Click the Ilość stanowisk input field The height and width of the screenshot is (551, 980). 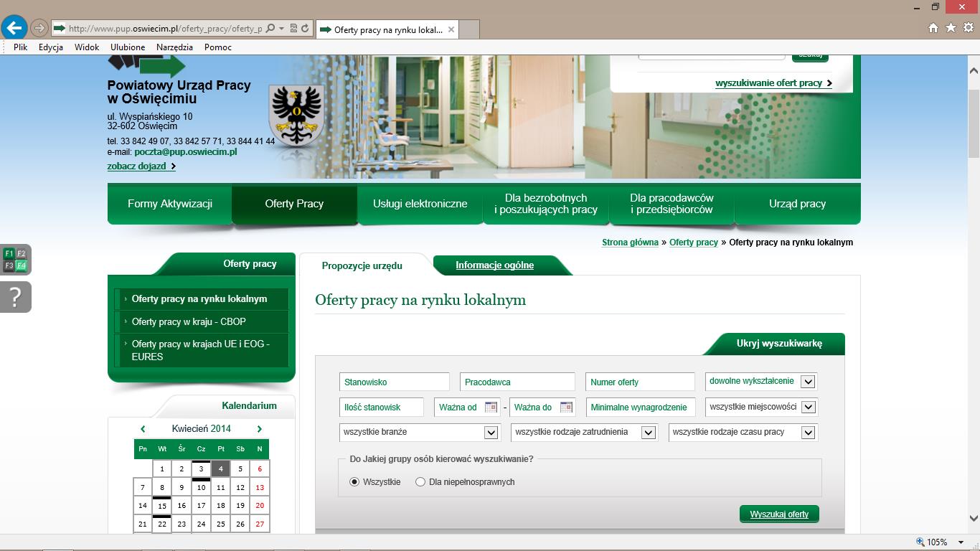(382, 407)
